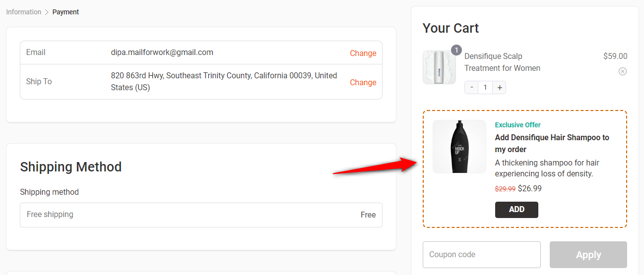Click the Exclusive Offer label
This screenshot has height=275, width=644.
click(x=517, y=125)
